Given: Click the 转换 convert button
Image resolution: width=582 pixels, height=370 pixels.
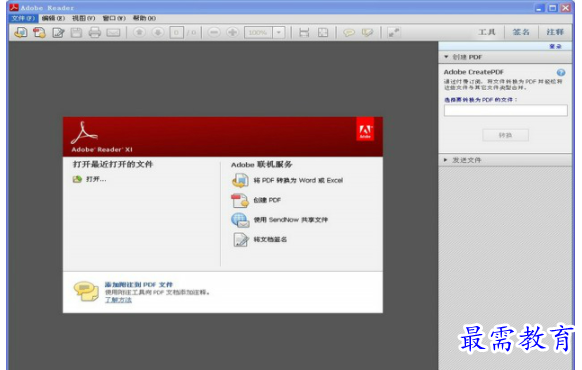Looking at the screenshot, I should point(505,135).
